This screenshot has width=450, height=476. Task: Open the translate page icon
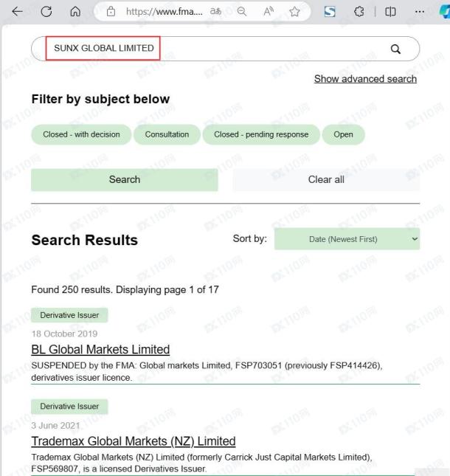click(217, 12)
